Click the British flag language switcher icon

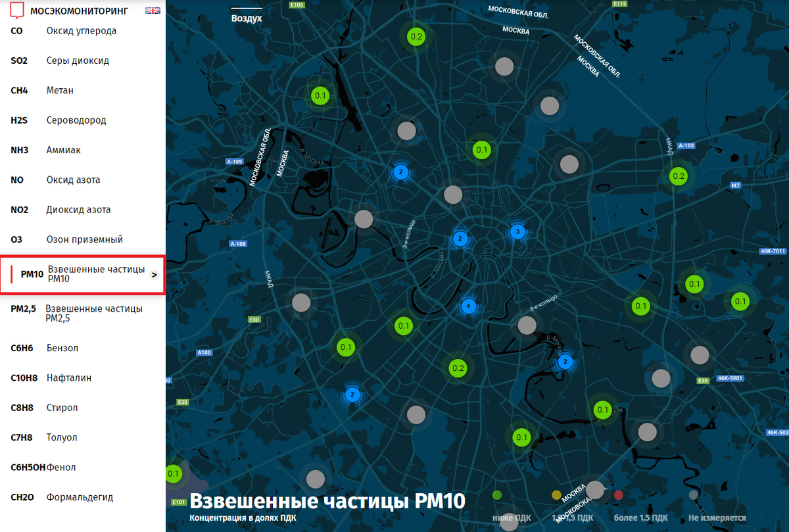153,11
